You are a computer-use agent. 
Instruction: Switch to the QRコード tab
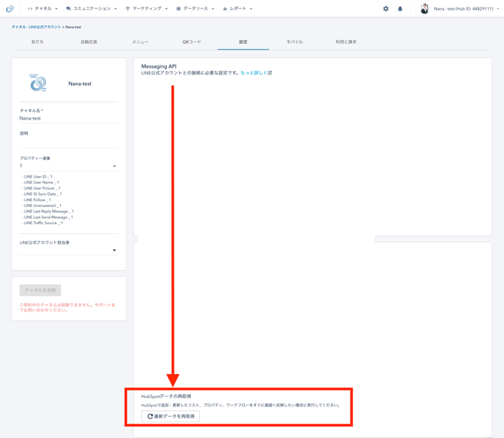click(x=192, y=42)
